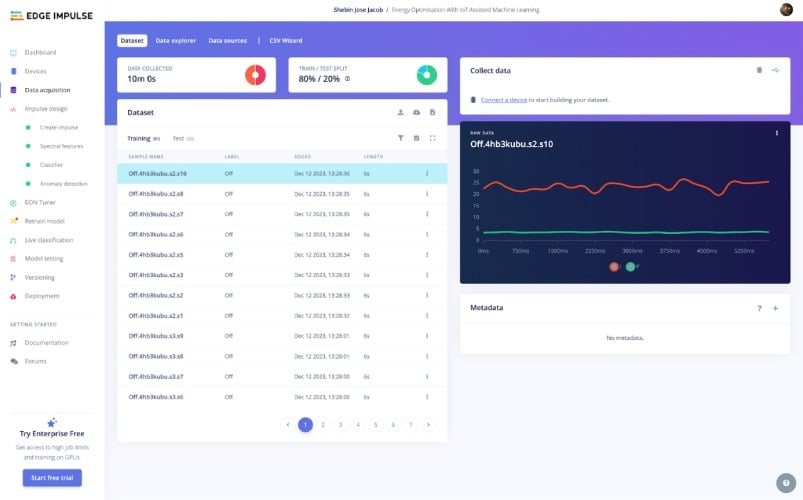The height and width of the screenshot is (500, 803).
Task: Click the export file icon in Dataset header
Action: [433, 112]
